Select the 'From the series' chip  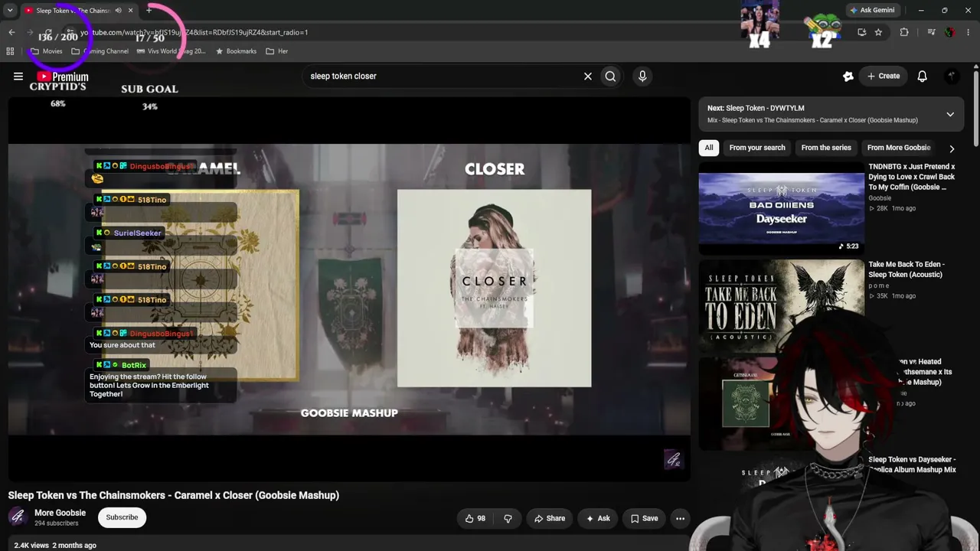click(826, 148)
